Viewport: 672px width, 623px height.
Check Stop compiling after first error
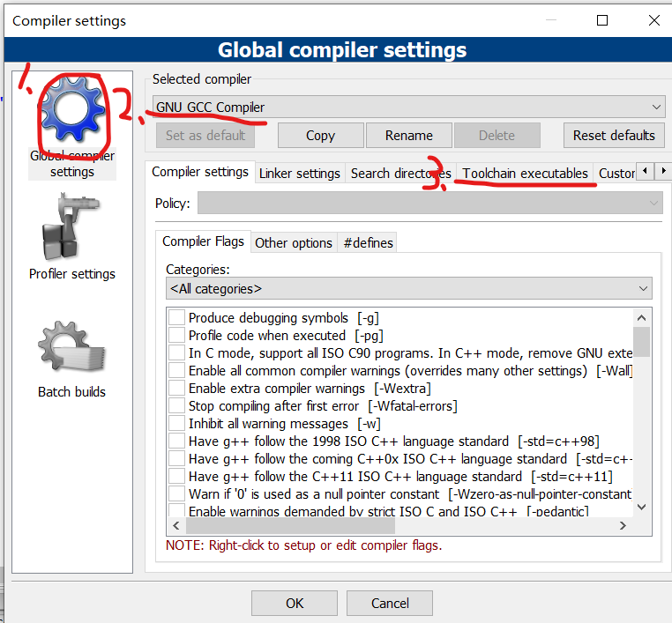click(x=176, y=405)
